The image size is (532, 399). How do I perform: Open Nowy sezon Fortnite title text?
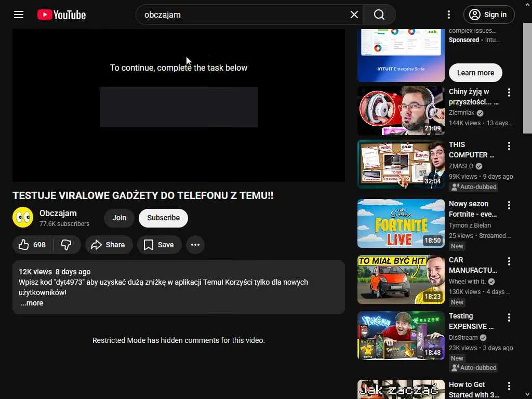(473, 209)
